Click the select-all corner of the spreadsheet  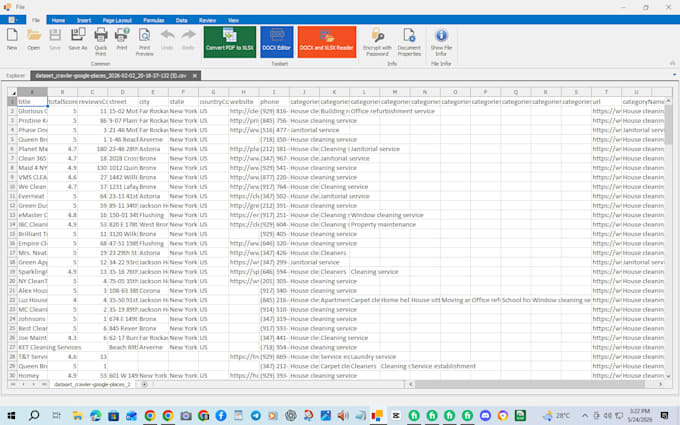(x=13, y=92)
